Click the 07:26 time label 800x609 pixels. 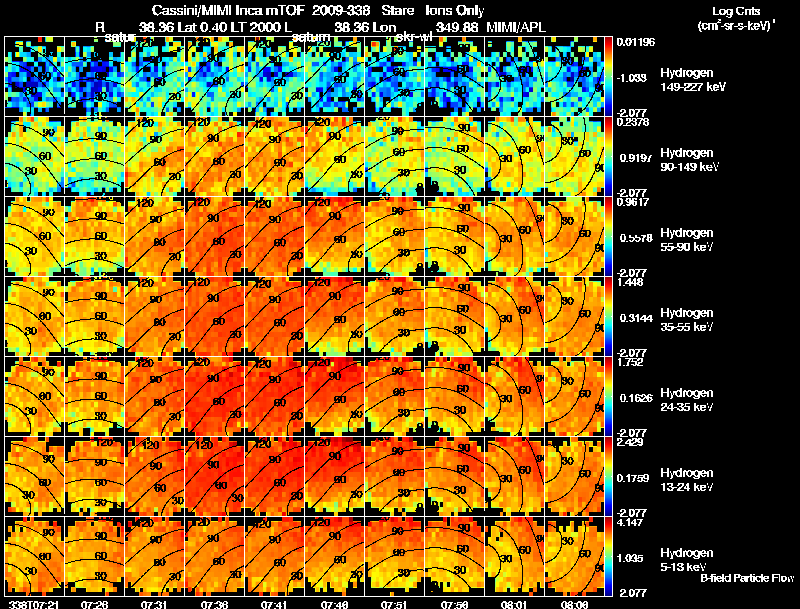[94, 604]
